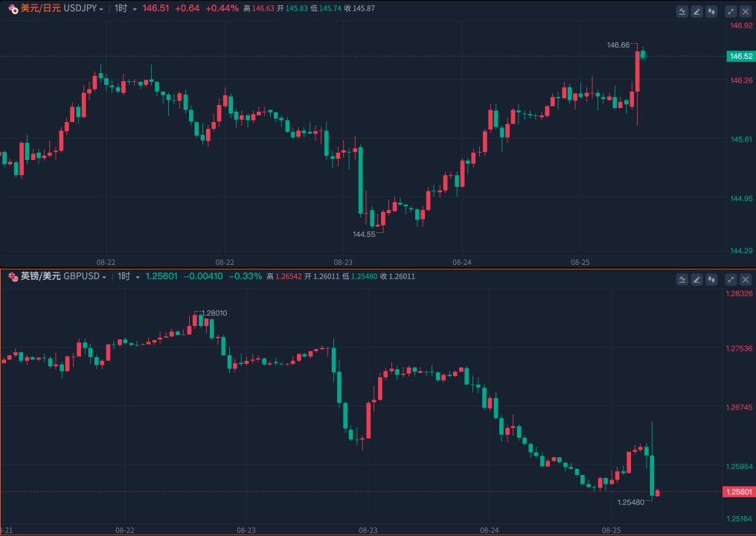The width and height of the screenshot is (756, 536).
Task: Open indicators menu on USDJPY chart
Action: [682, 11]
